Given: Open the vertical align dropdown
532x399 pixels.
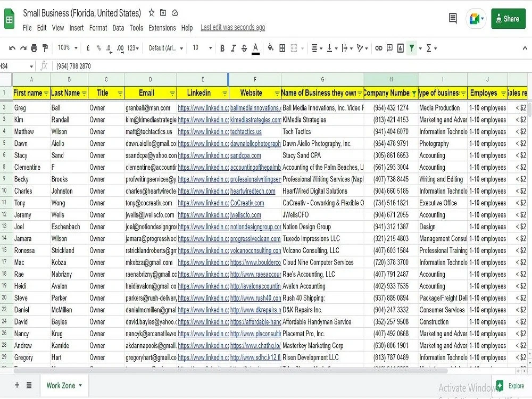Looking at the screenshot, I should [332, 48].
